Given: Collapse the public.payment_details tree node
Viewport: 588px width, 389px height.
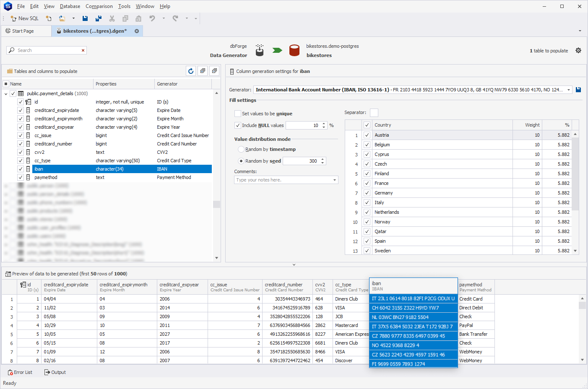Looking at the screenshot, I should (6, 93).
